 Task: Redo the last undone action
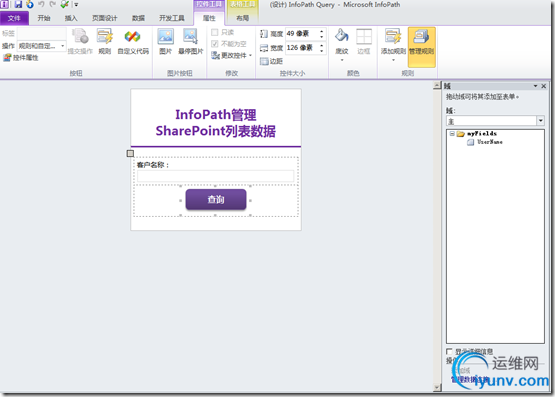(x=52, y=4)
